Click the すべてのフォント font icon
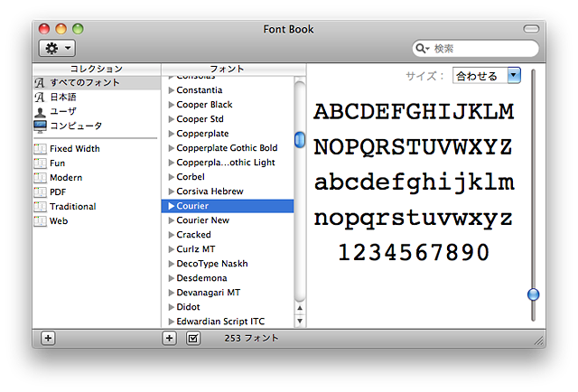The width and height of the screenshot is (578, 392). tap(40, 82)
